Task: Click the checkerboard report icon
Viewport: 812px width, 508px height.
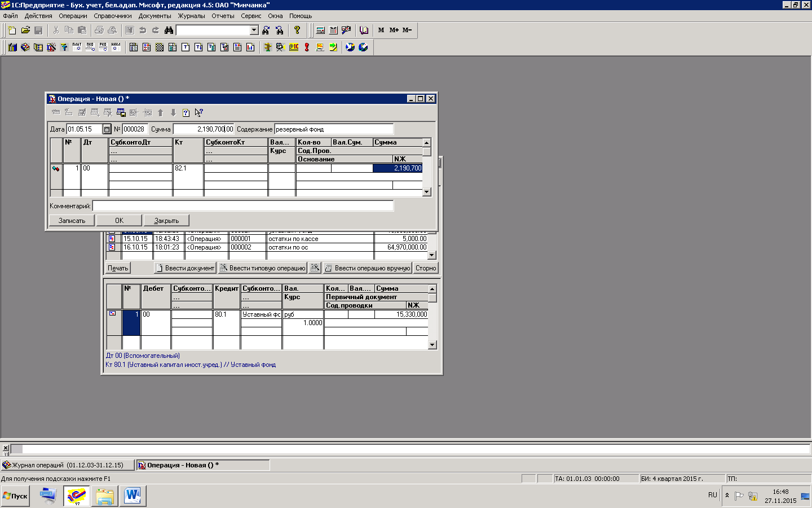Action: tap(160, 47)
